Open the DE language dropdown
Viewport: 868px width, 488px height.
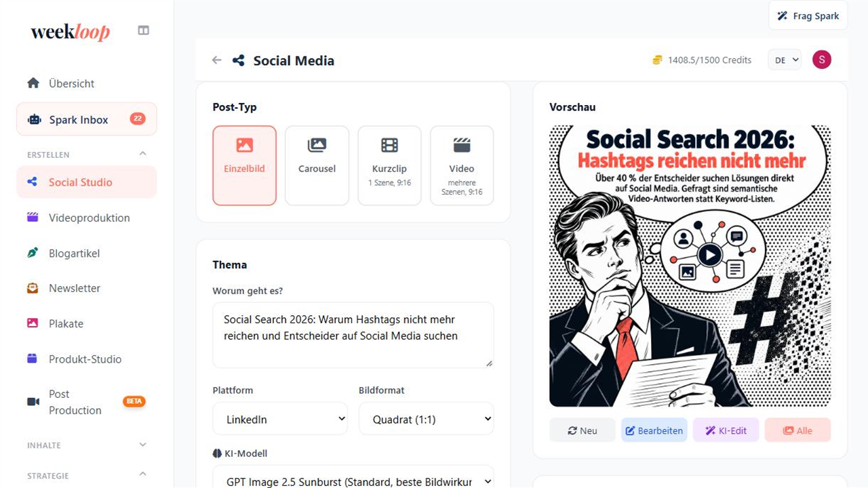[785, 60]
